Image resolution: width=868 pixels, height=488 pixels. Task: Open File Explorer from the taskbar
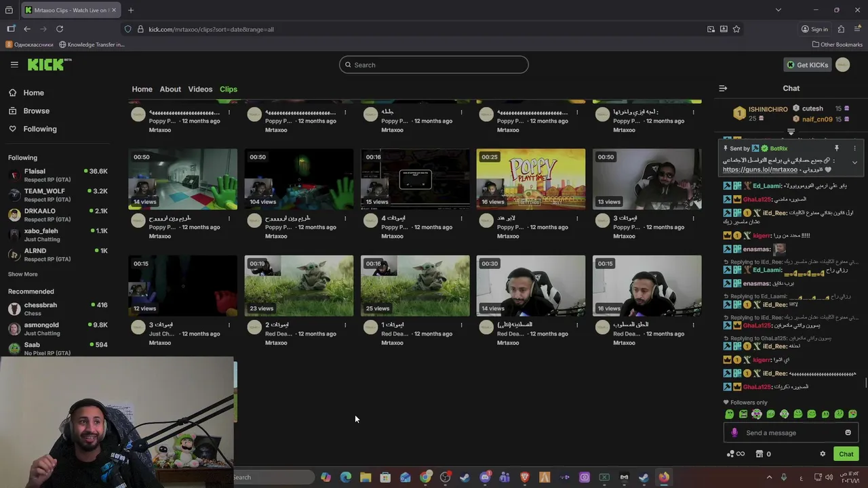click(x=366, y=477)
